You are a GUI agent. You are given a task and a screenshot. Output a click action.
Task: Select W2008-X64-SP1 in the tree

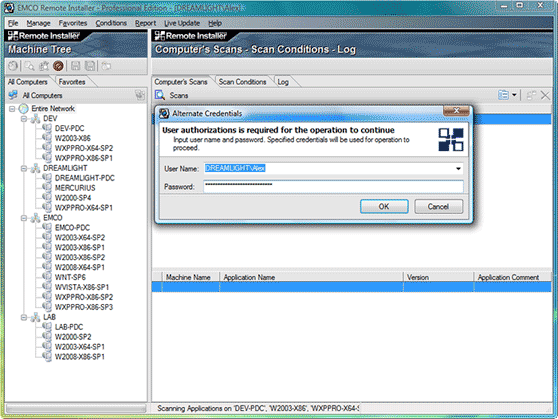pyautogui.click(x=80, y=267)
